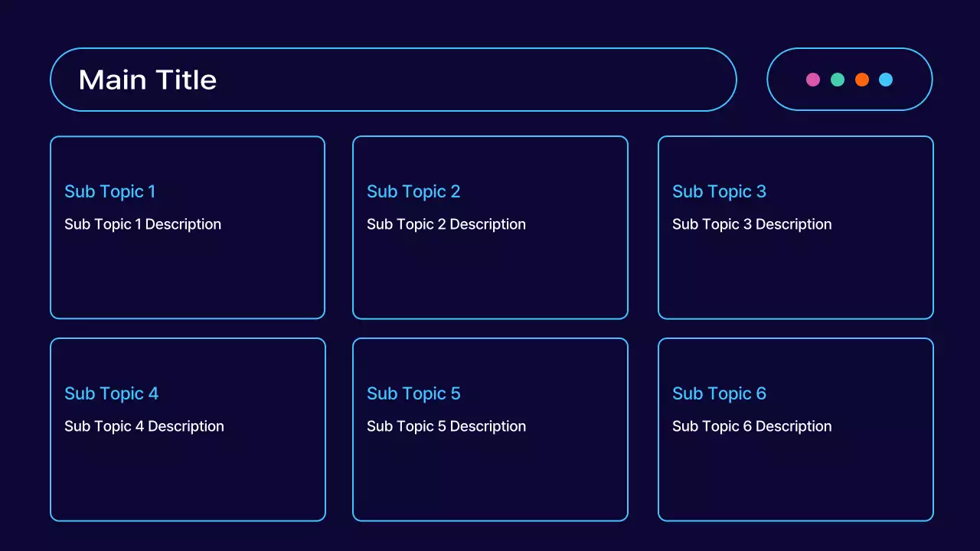
Task: Select Sub Topic 6 Description text
Action: tap(752, 426)
